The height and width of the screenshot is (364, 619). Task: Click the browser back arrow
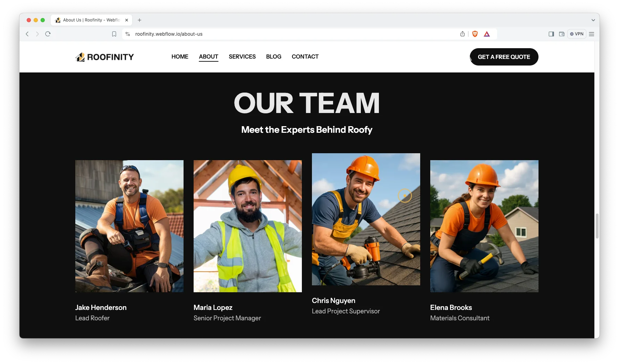[27, 34]
